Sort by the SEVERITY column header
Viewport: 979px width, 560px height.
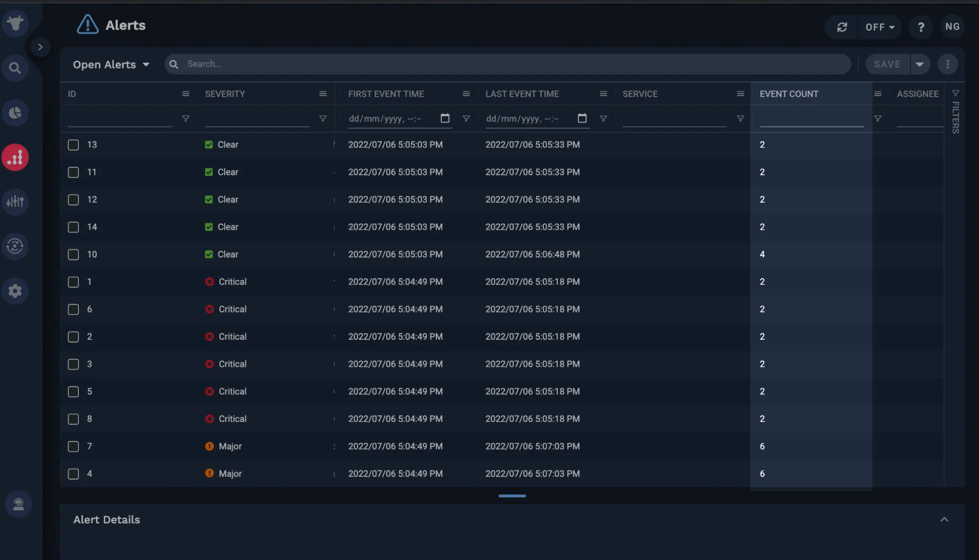point(225,94)
